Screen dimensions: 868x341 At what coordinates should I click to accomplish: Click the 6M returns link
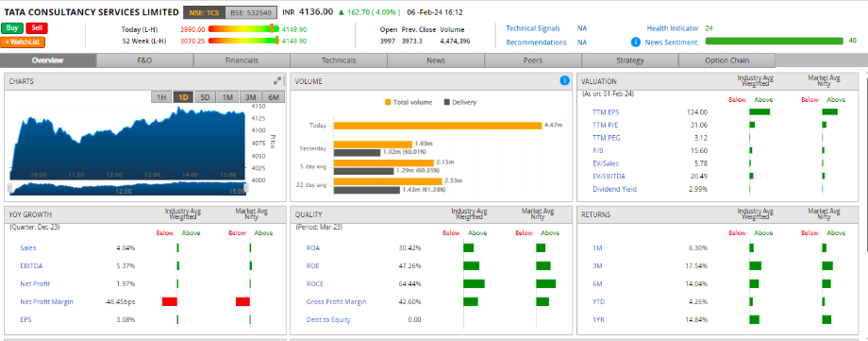pos(597,284)
